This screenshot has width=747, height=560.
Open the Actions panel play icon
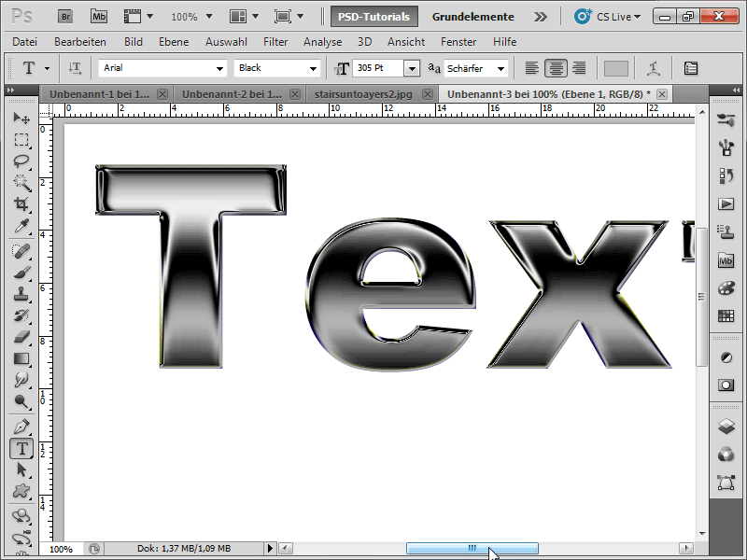pyautogui.click(x=726, y=204)
